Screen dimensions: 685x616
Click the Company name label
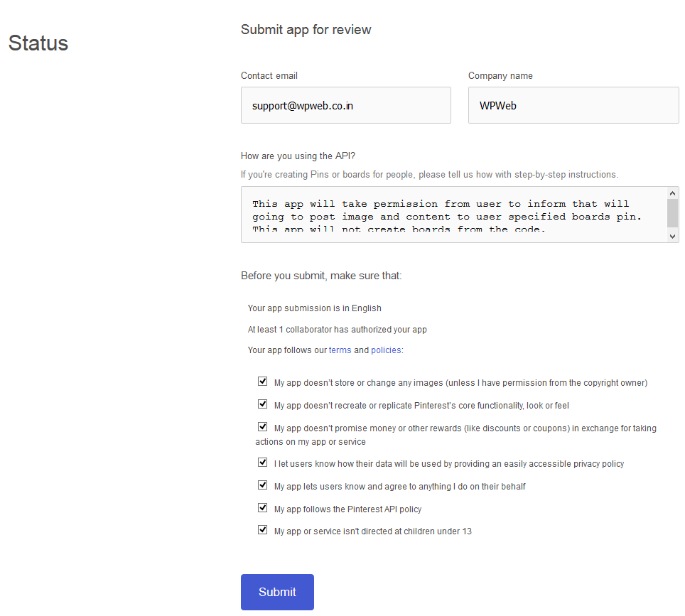(500, 76)
